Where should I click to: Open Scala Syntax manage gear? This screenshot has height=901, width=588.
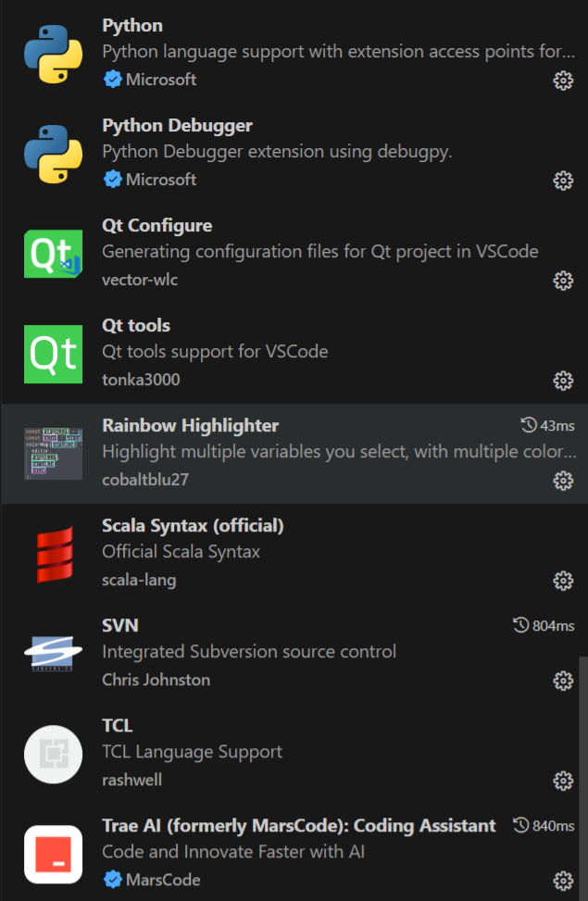click(x=563, y=581)
